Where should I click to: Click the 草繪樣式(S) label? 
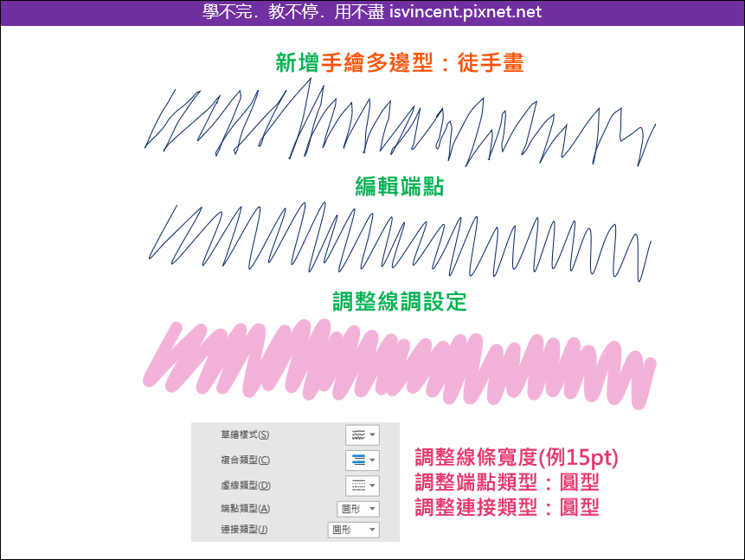tap(245, 434)
